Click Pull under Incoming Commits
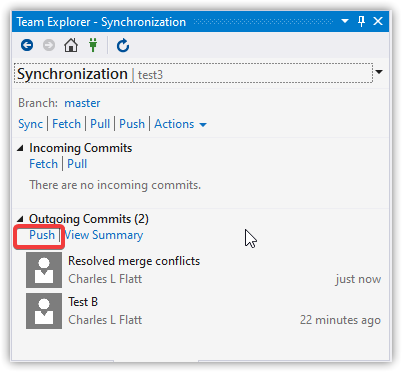Screen dimensions: 402x372 click(x=77, y=164)
